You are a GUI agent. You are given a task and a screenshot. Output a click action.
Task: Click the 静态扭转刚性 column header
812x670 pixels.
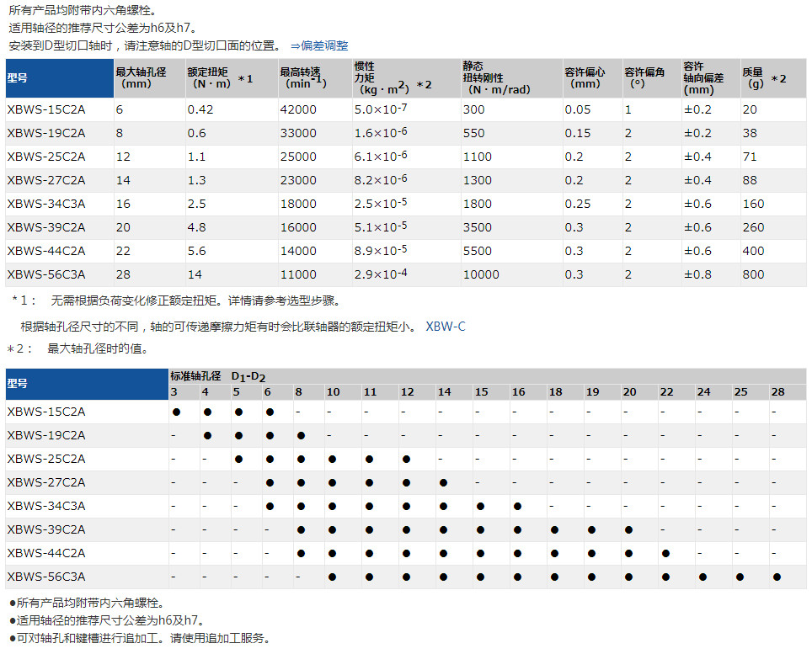click(x=511, y=78)
